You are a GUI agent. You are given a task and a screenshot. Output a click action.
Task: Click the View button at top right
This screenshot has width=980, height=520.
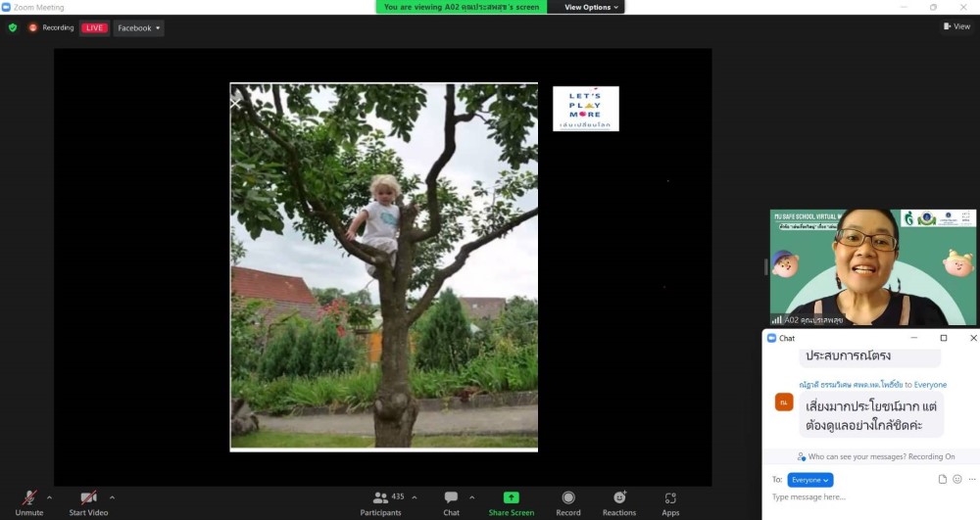[956, 26]
